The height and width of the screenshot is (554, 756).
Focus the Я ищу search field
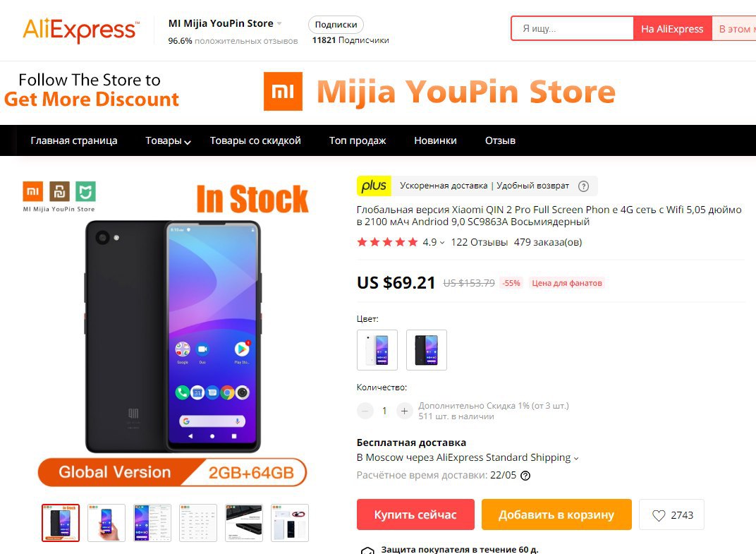[x=573, y=28]
